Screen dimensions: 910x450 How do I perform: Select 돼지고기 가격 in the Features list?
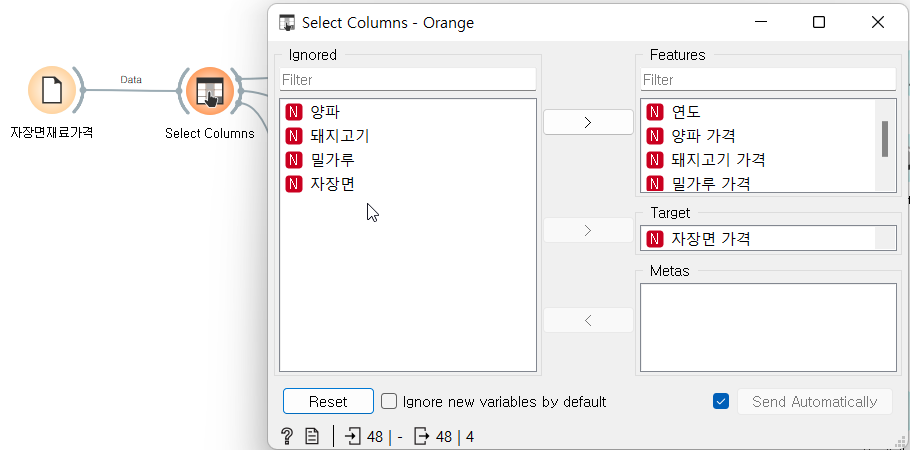pos(758,160)
